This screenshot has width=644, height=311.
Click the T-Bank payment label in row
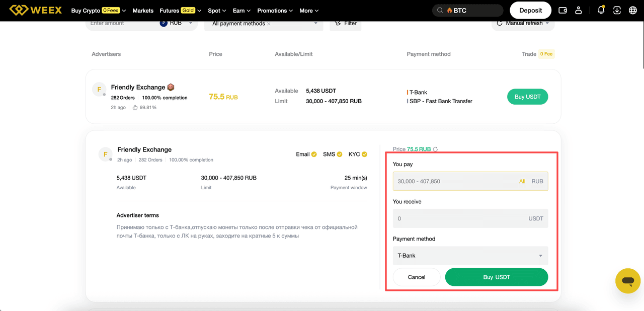point(418,92)
